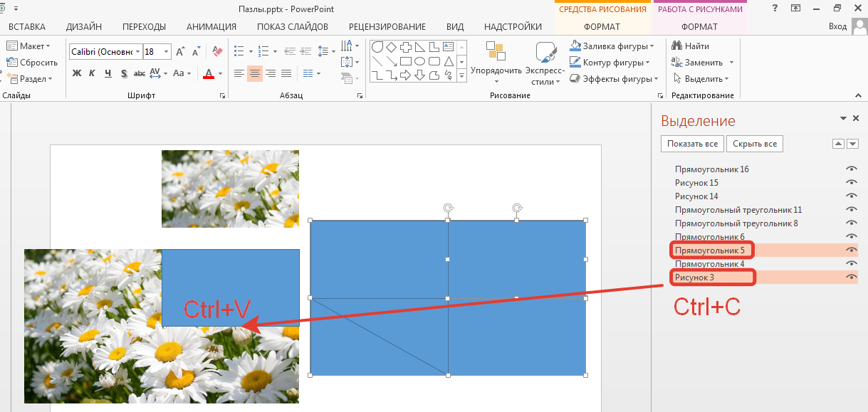Open Макет layout dropdown
868x412 pixels.
pos(28,46)
